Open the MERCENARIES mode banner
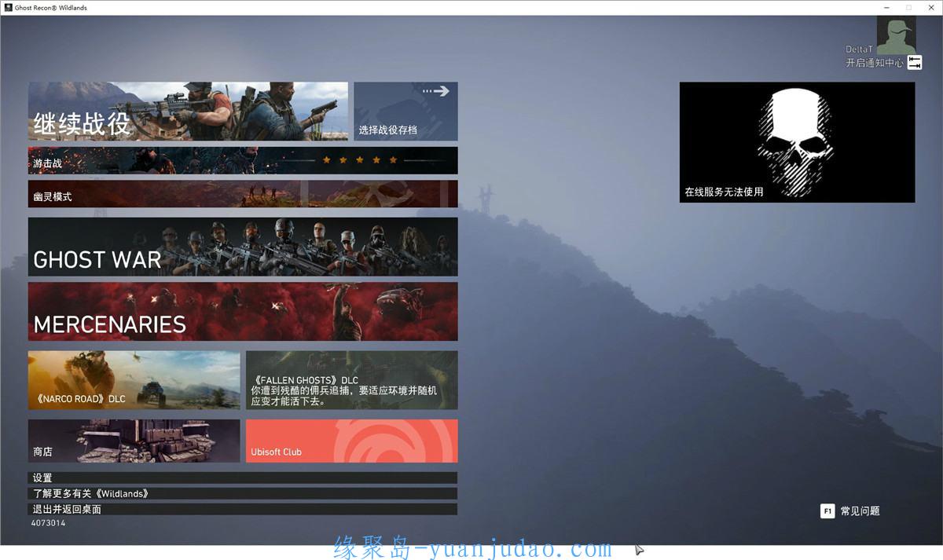 (x=243, y=312)
